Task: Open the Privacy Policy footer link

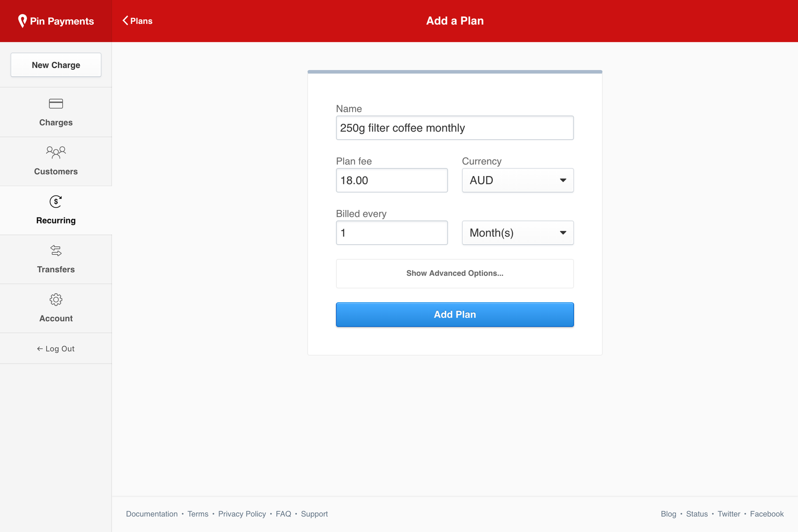Action: click(242, 514)
